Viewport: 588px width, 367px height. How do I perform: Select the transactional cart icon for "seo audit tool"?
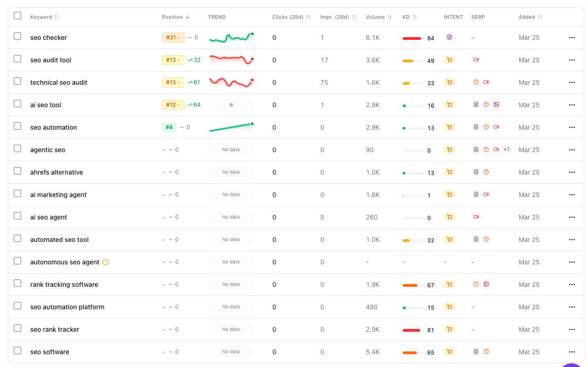click(x=449, y=60)
